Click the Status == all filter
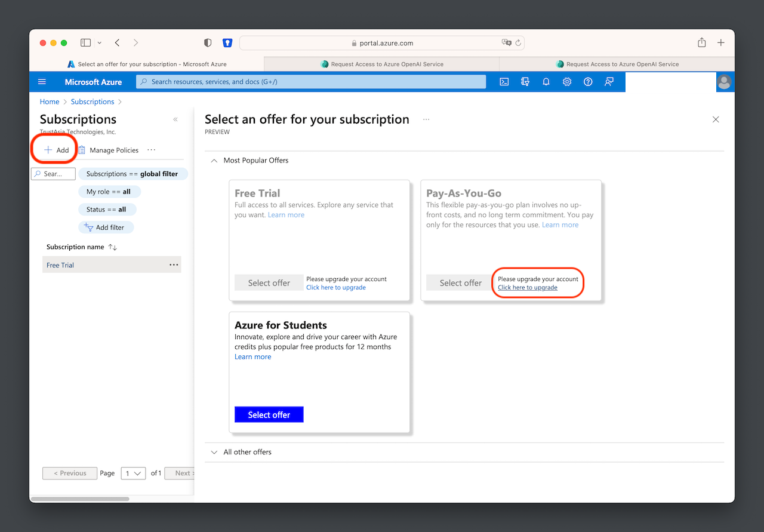The height and width of the screenshot is (532, 764). tap(107, 210)
